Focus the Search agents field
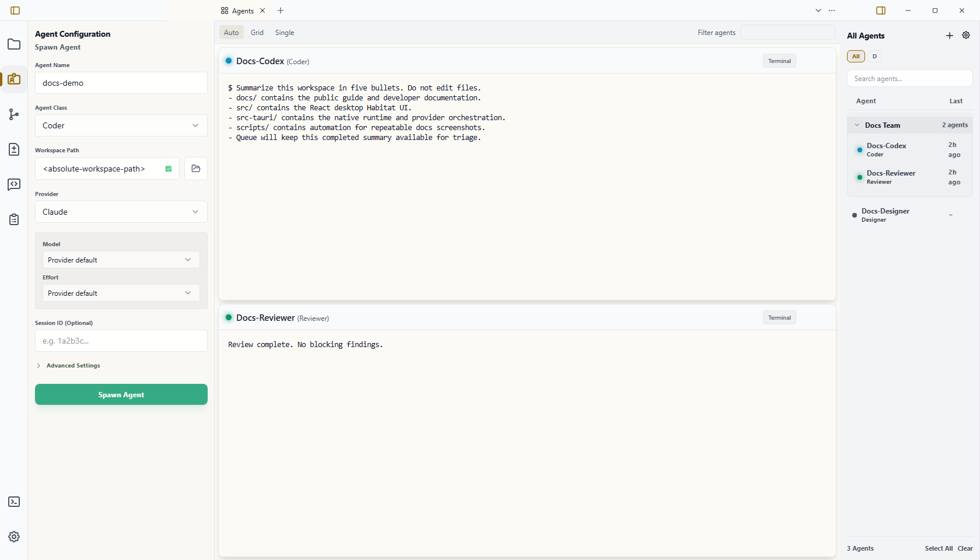Image resolution: width=980 pixels, height=560 pixels. 909,78
